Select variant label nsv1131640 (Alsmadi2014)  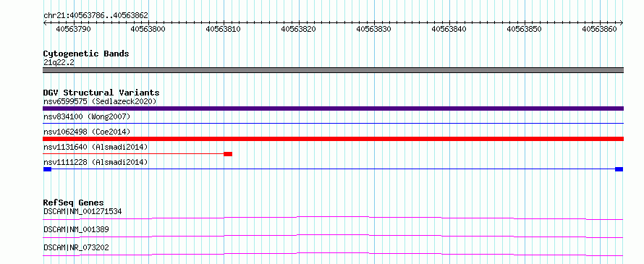(x=96, y=147)
